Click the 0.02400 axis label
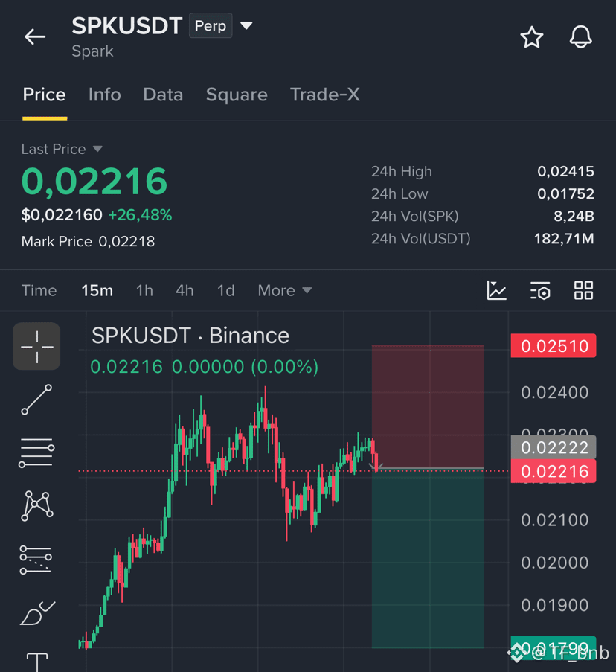The image size is (616, 672). tap(554, 393)
